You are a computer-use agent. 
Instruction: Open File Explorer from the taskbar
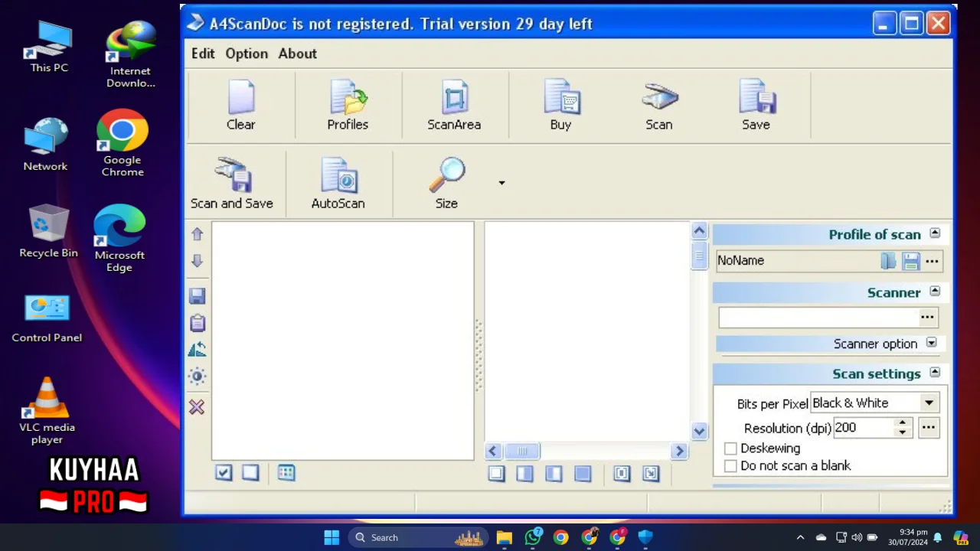(504, 537)
